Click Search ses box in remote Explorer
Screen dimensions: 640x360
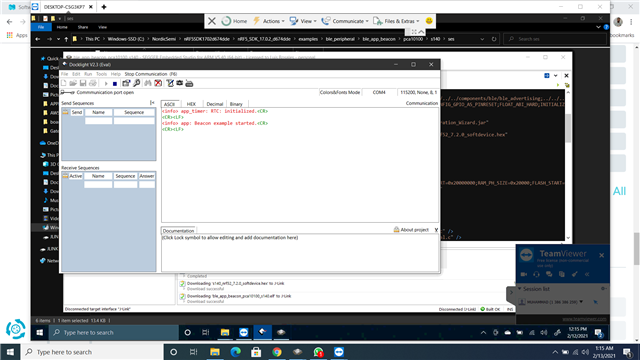click(555, 39)
